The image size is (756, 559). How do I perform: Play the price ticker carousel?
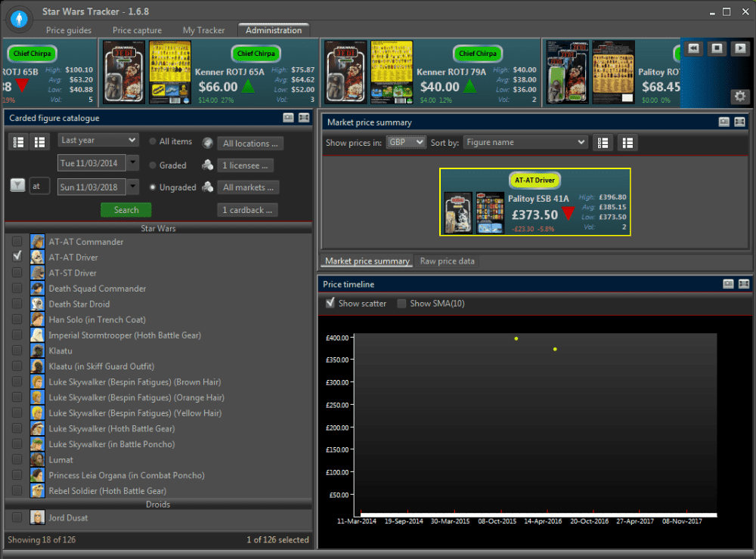[740, 48]
